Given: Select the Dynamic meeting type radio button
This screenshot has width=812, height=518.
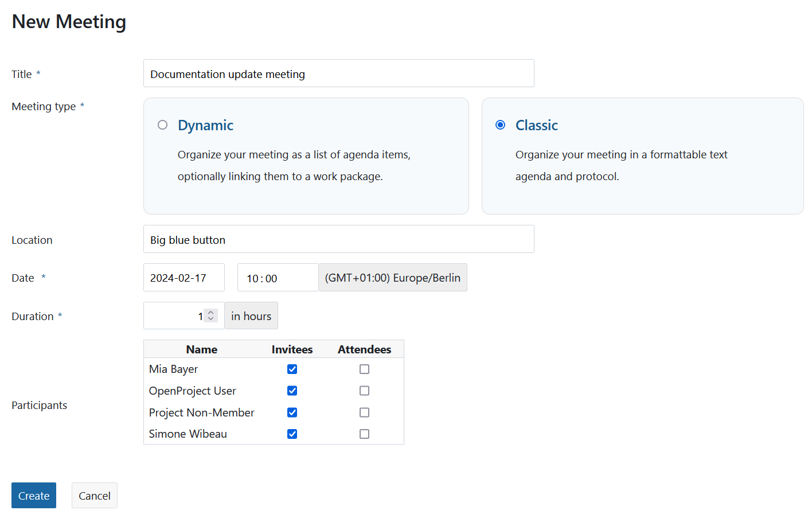Looking at the screenshot, I should (163, 125).
